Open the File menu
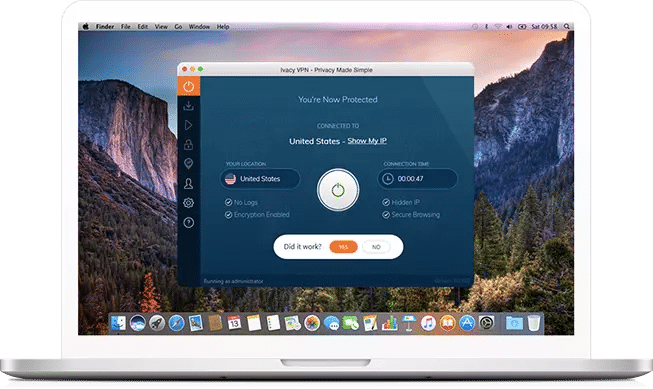The width and height of the screenshot is (653, 389). point(126,27)
